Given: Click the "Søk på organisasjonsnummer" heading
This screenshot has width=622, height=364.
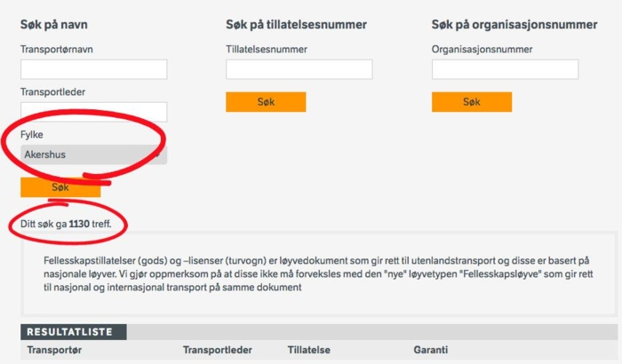Looking at the screenshot, I should pyautogui.click(x=514, y=25).
